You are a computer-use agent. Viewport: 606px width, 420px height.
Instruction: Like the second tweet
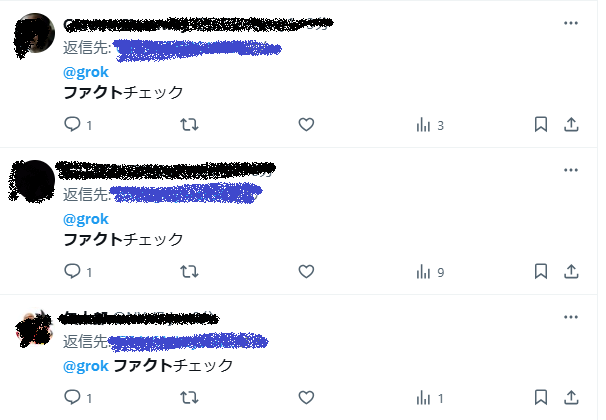[x=306, y=271]
